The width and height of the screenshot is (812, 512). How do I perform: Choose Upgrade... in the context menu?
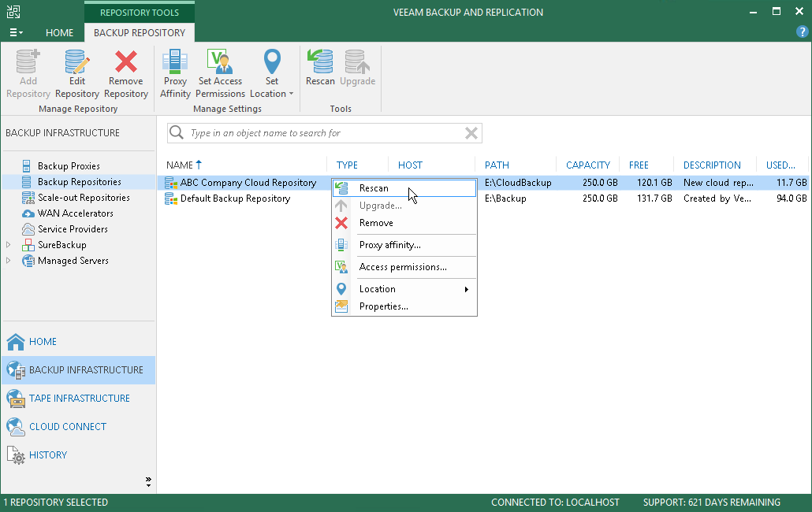point(404,206)
